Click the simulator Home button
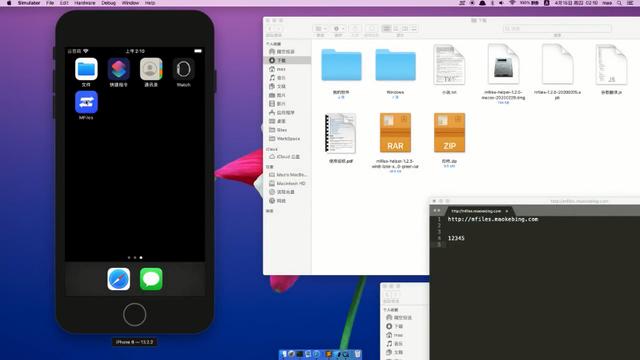This screenshot has width=640, height=360. (134, 314)
